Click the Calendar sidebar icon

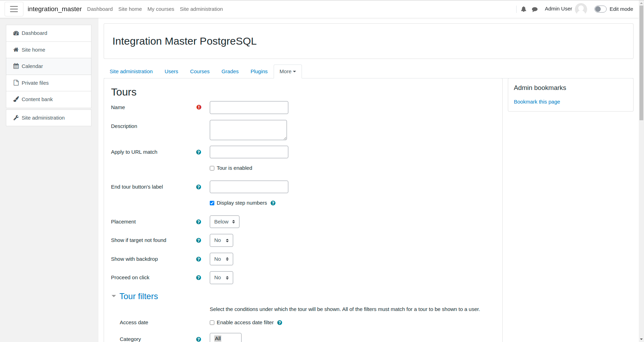coord(16,66)
